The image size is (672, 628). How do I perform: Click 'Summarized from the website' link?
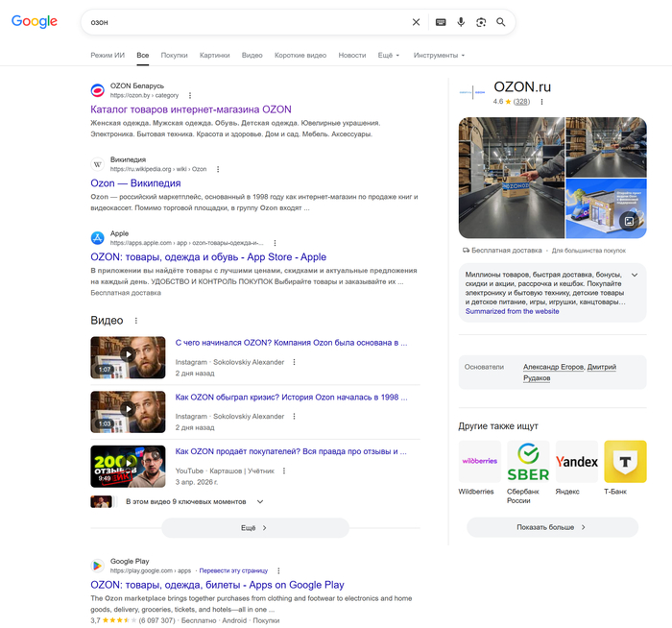tap(512, 312)
